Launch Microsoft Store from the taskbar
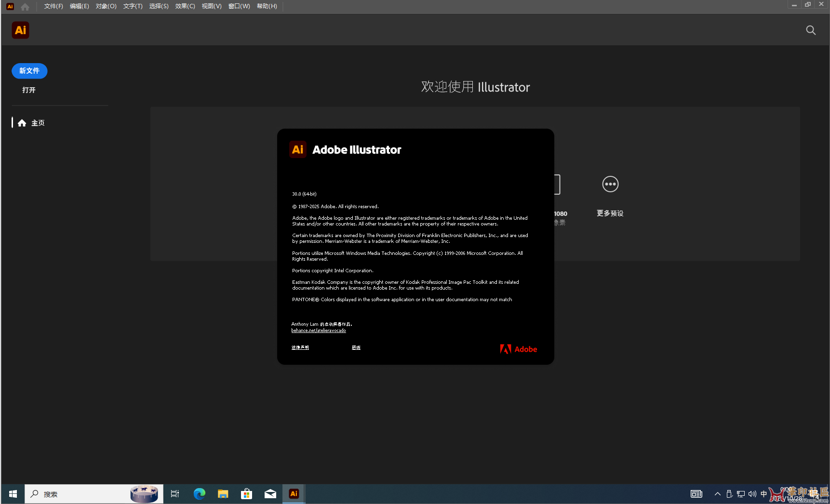 click(x=246, y=494)
